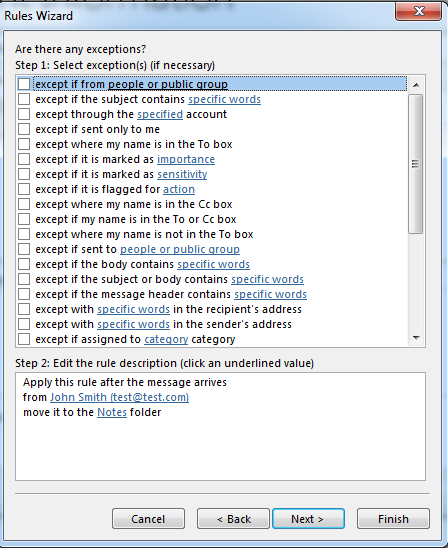This screenshot has width=448, height=548.
Task: Click the 'sensitivity' link
Action: click(x=182, y=174)
